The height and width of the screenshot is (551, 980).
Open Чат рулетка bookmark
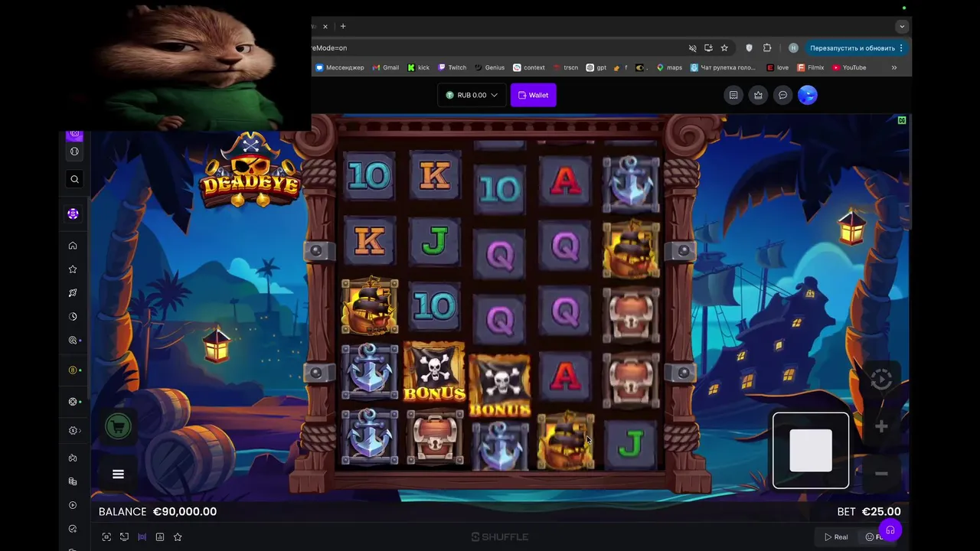[723, 67]
